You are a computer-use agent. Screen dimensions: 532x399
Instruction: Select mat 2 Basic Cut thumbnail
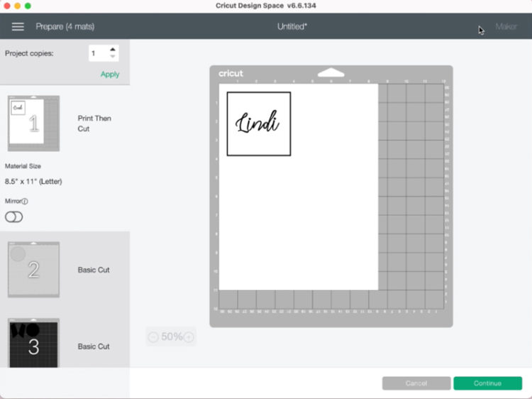pyautogui.click(x=34, y=270)
